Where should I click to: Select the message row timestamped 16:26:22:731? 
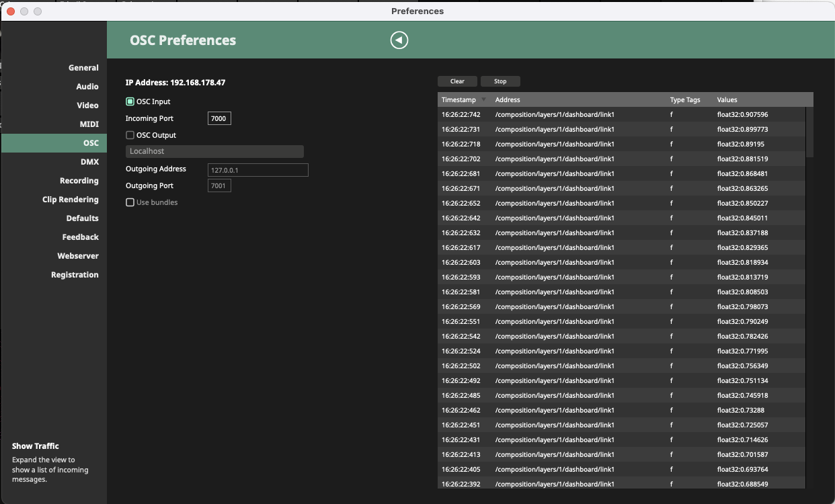click(621, 129)
